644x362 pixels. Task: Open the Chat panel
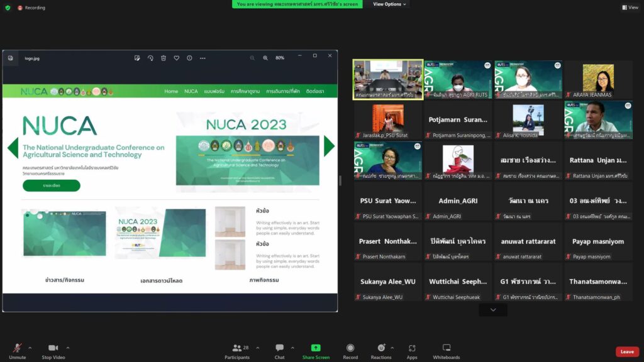(280, 351)
